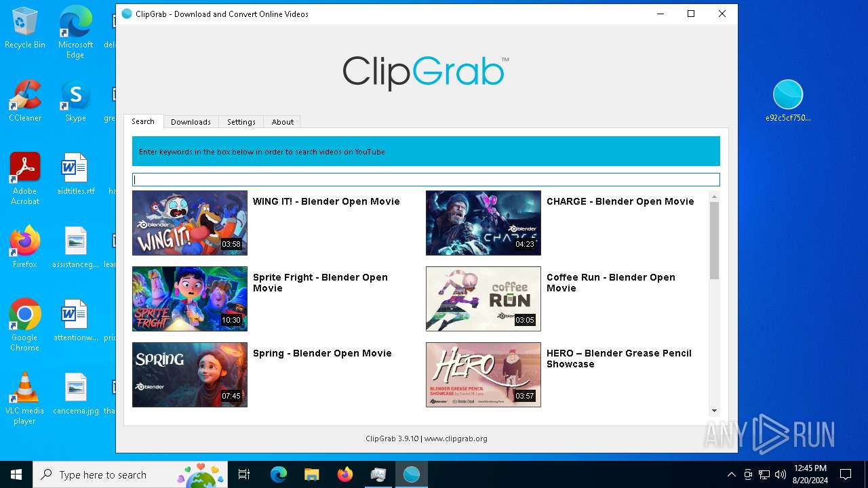
Task: Click the results scrollbar up arrow
Action: point(714,197)
